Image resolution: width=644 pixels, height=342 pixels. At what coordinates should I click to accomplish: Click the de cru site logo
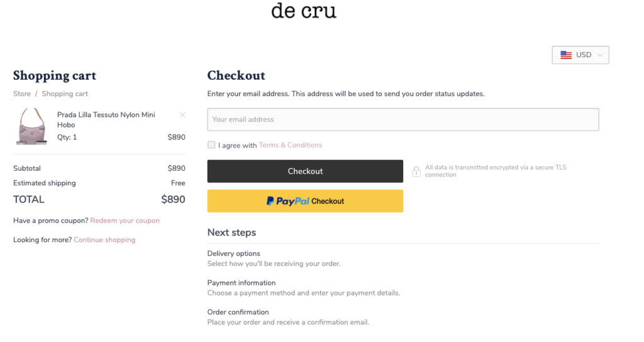[x=304, y=11]
